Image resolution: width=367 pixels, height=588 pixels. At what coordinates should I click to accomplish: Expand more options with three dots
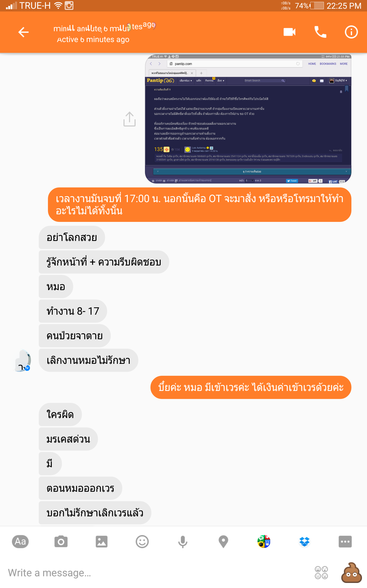point(345,541)
